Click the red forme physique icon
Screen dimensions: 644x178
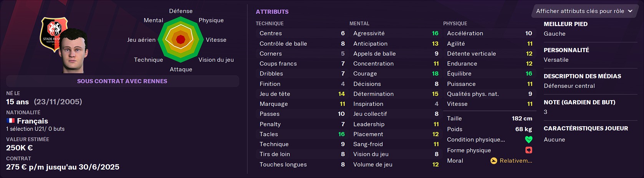(528, 150)
